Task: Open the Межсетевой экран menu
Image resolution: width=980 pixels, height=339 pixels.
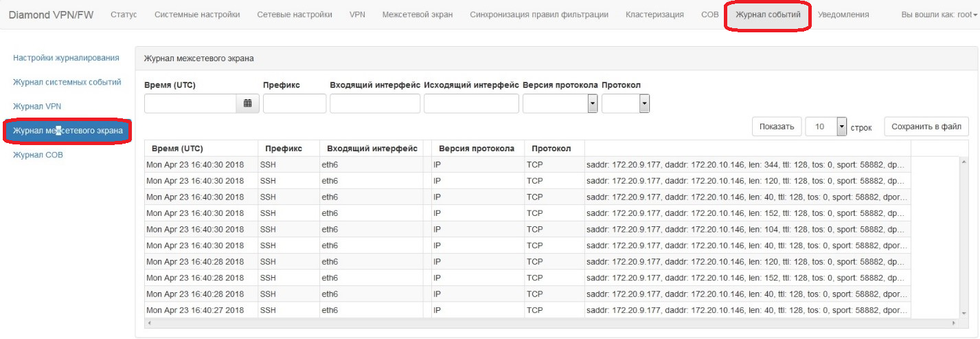Action: coord(417,14)
